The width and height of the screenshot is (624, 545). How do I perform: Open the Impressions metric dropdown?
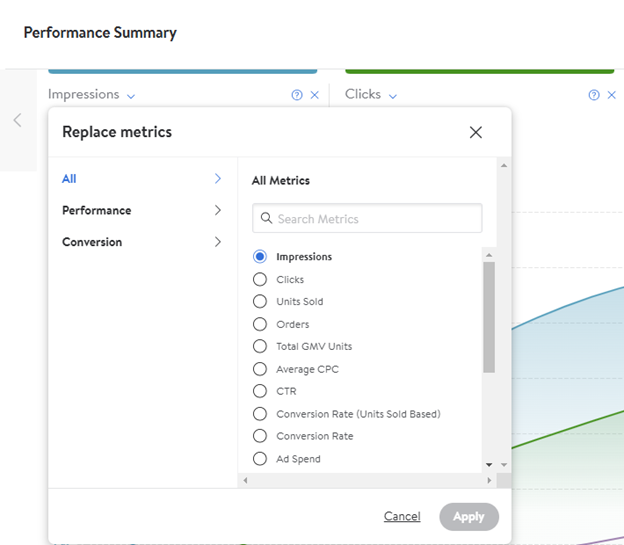click(x=131, y=96)
